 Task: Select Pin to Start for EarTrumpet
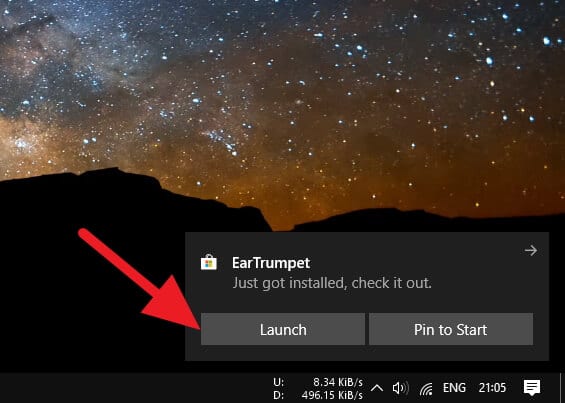pos(451,329)
